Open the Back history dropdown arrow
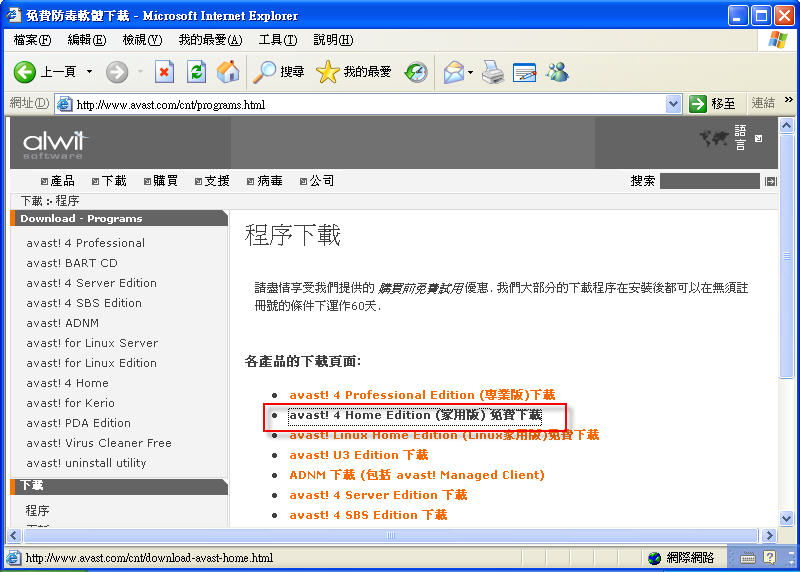The width and height of the screenshot is (800, 572). point(89,71)
